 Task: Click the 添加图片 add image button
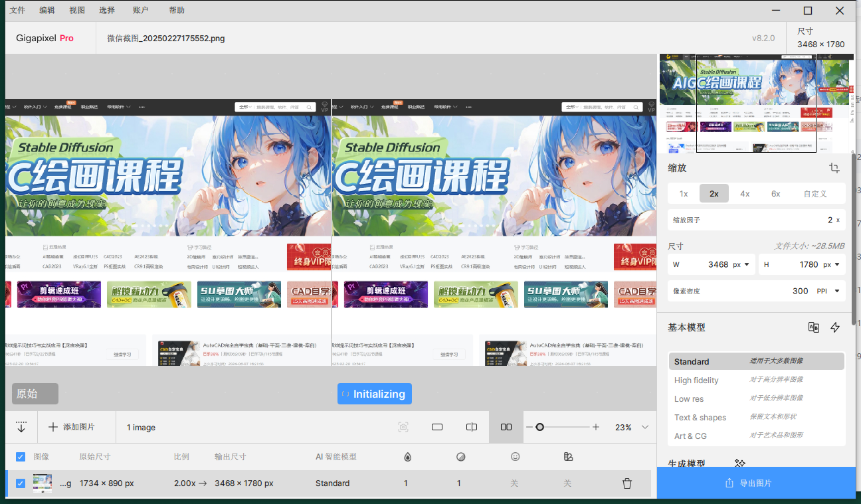coord(72,427)
